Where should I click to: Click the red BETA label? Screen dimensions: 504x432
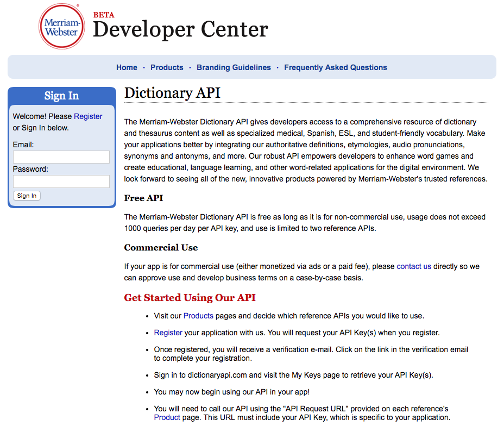point(104,15)
